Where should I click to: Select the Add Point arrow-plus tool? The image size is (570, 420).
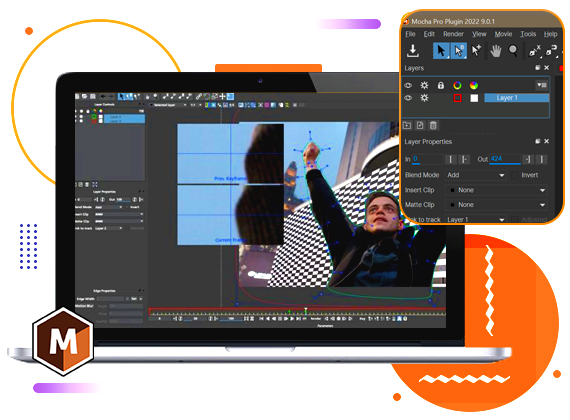476,51
